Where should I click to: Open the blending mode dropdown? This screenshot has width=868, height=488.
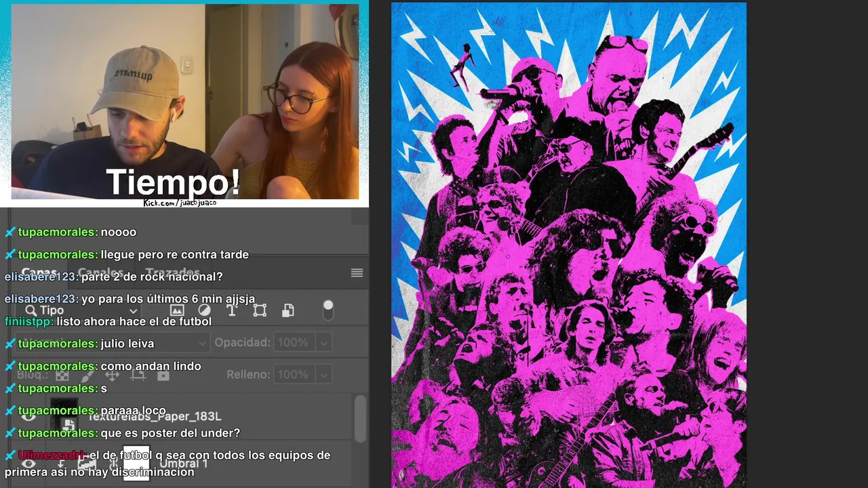click(x=113, y=342)
